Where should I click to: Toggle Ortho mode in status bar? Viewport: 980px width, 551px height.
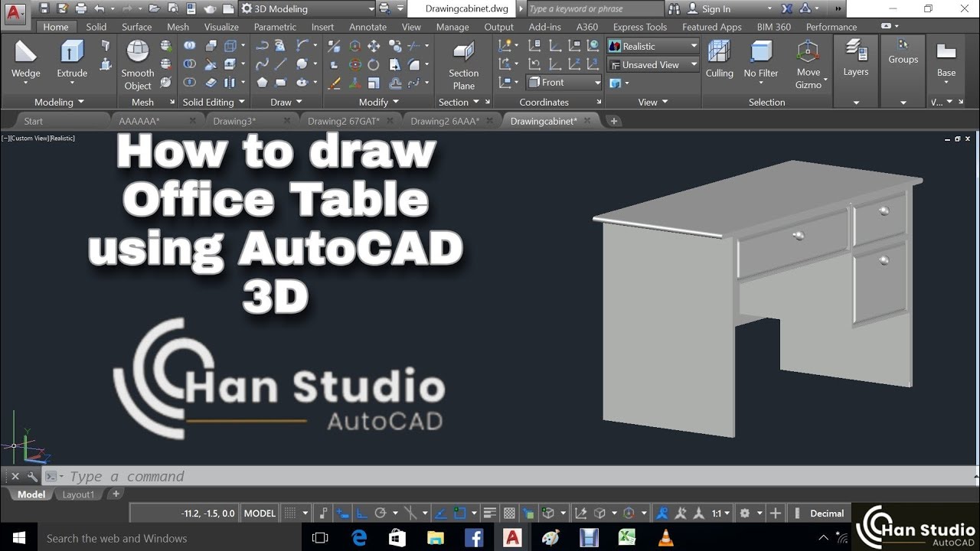(x=361, y=514)
